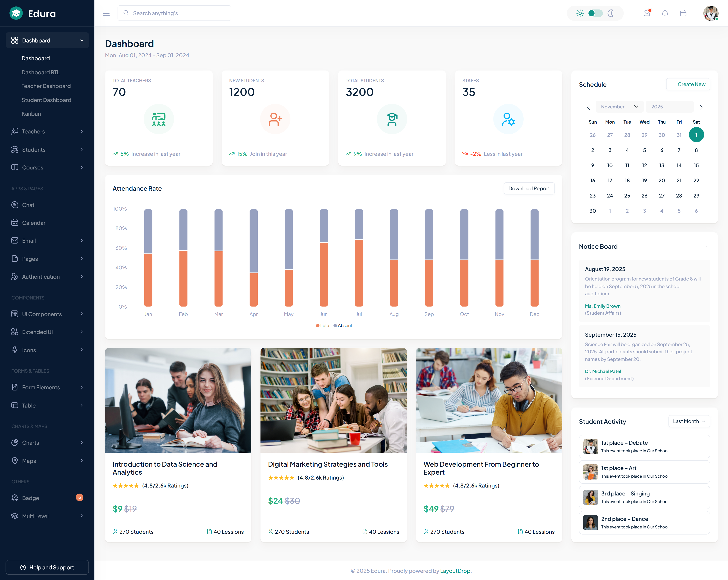
Task: Download the attendance report
Action: click(529, 188)
